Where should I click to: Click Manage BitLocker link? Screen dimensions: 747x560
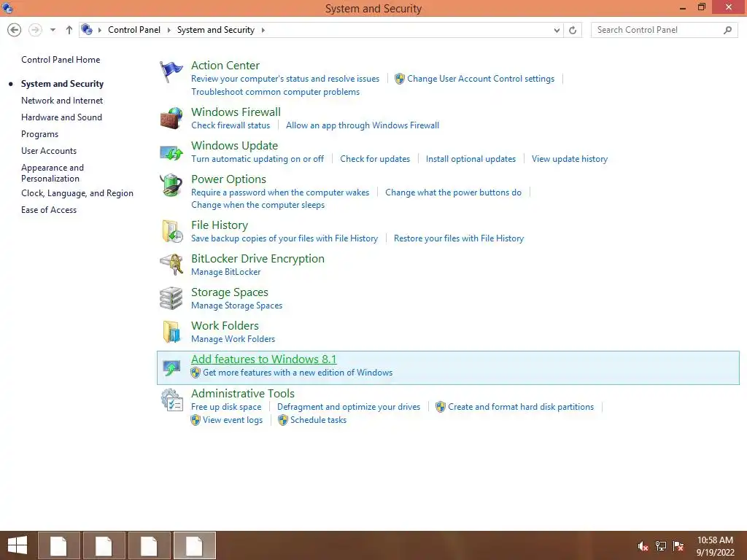226,272
